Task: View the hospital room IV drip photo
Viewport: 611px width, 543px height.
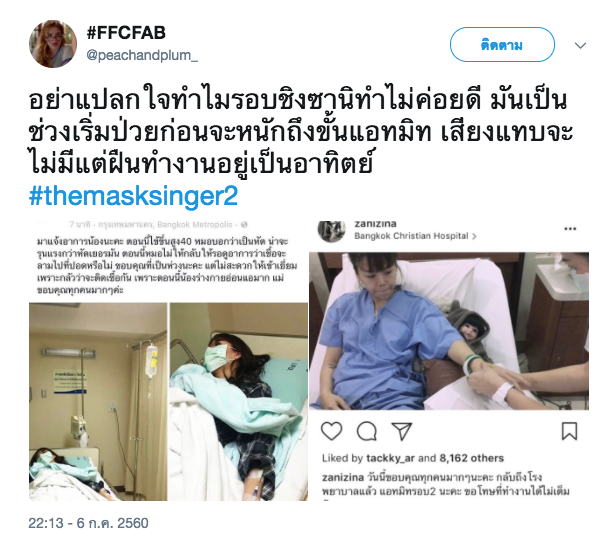Action: click(98, 402)
